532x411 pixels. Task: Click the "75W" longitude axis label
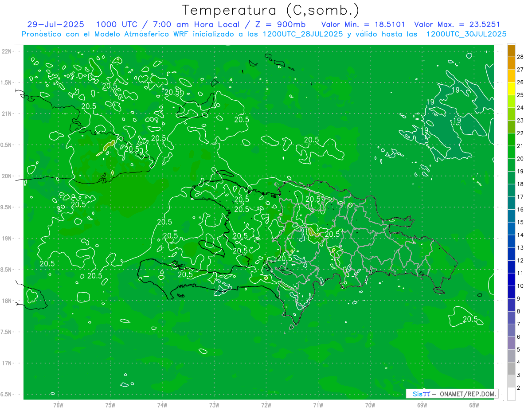[x=110, y=404]
